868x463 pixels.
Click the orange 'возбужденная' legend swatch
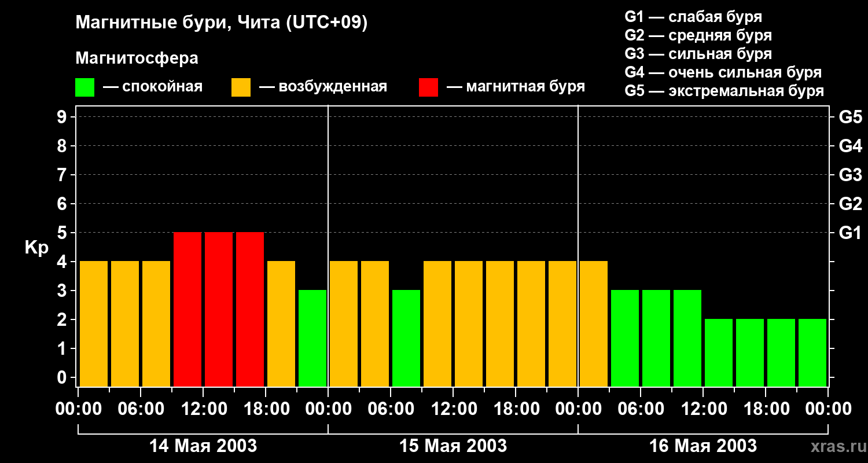[241, 87]
